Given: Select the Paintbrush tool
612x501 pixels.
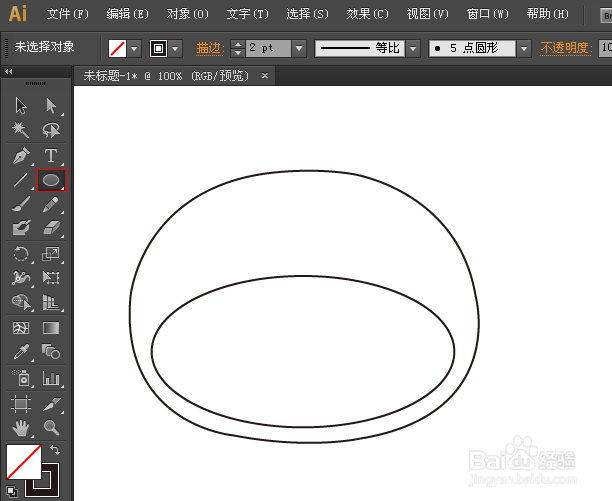Looking at the screenshot, I should tap(21, 204).
